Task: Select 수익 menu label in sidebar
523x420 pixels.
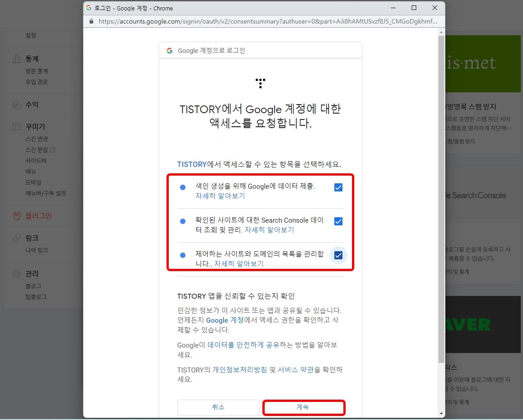Action: 32,105
